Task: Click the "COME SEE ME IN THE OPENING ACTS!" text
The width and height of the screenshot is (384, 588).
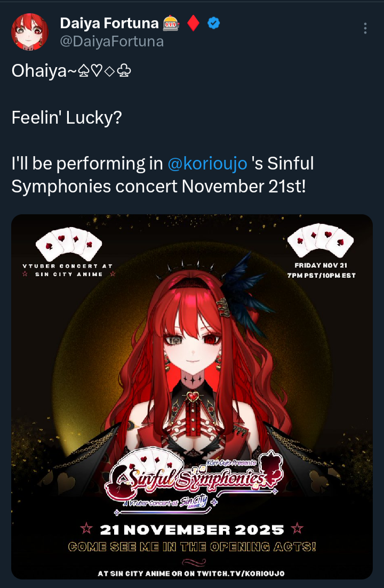Action: pyautogui.click(x=192, y=547)
